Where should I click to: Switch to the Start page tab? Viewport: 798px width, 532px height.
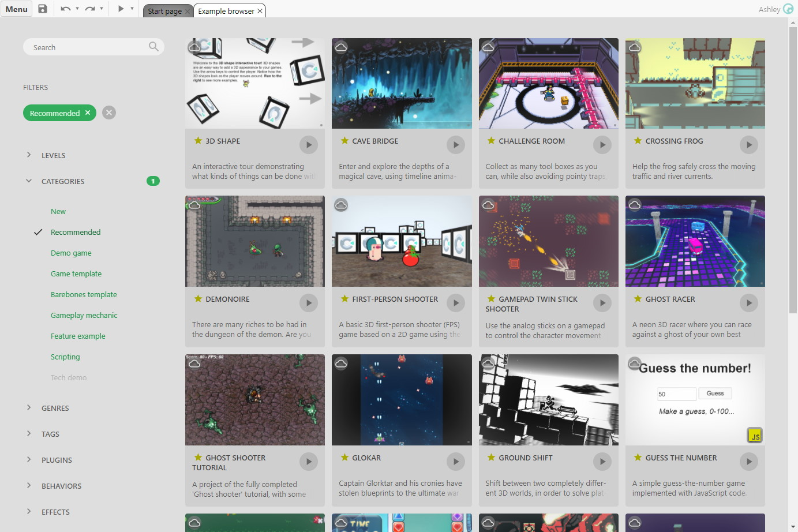tap(164, 11)
